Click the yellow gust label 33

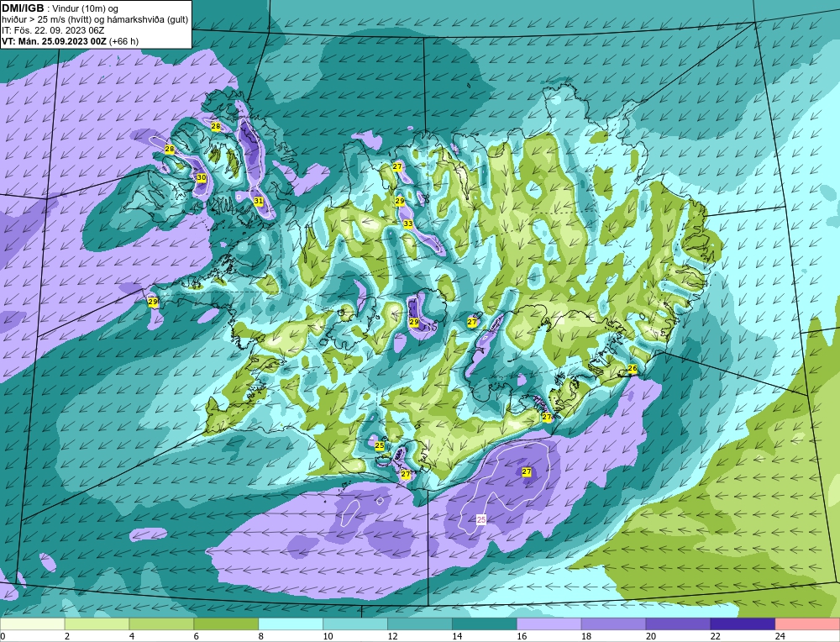click(x=408, y=224)
